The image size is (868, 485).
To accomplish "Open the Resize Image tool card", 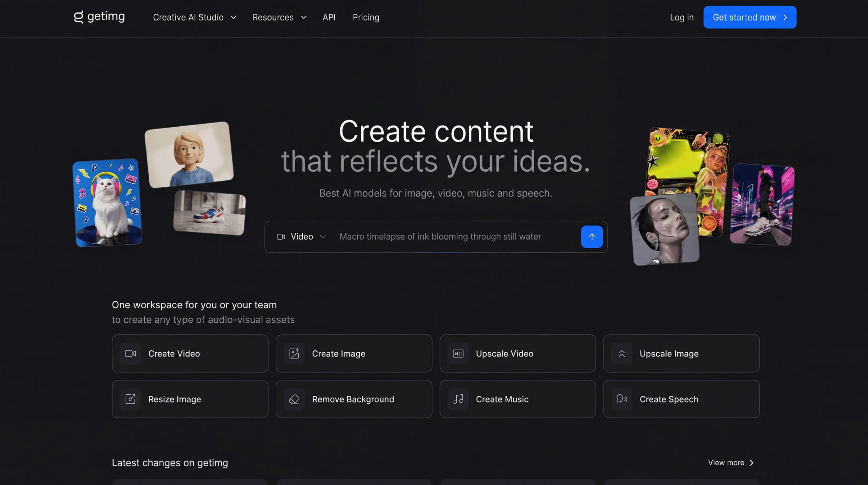I will 190,399.
